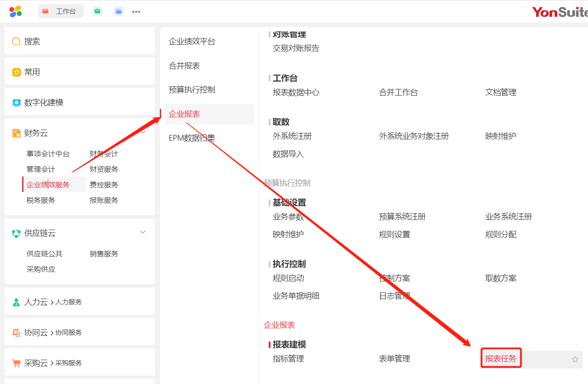Screen dimensions: 588x384
Task: Open 报表任务
Action: [x=501, y=359]
